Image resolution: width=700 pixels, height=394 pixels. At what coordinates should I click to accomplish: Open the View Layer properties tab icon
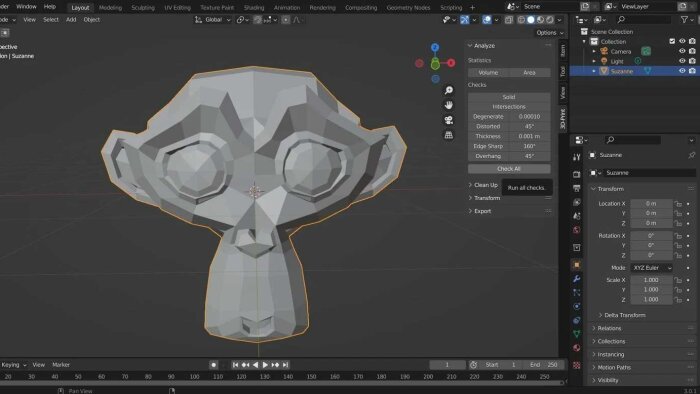576,202
